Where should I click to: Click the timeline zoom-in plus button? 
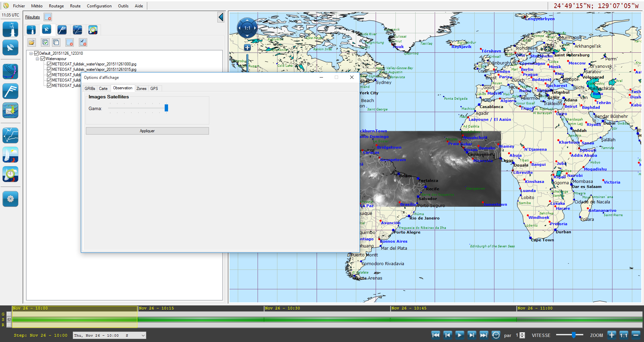pos(611,335)
